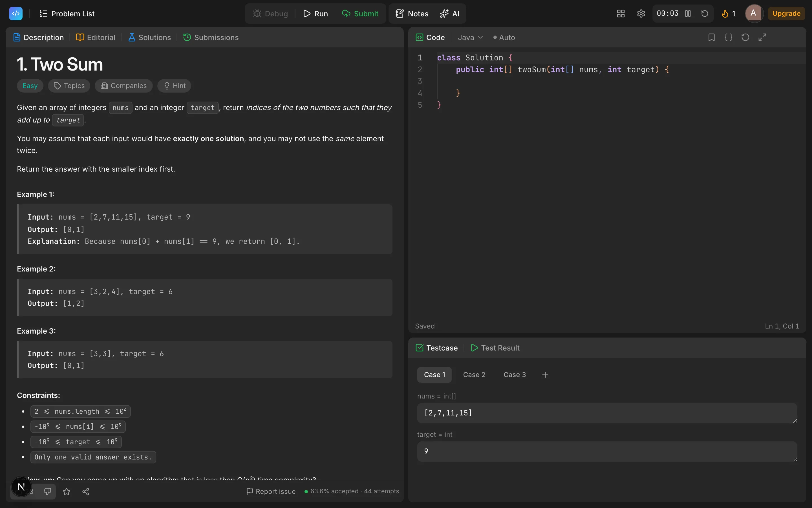The height and width of the screenshot is (508, 812).
Task: Select the Case 2 tab
Action: [x=474, y=375]
